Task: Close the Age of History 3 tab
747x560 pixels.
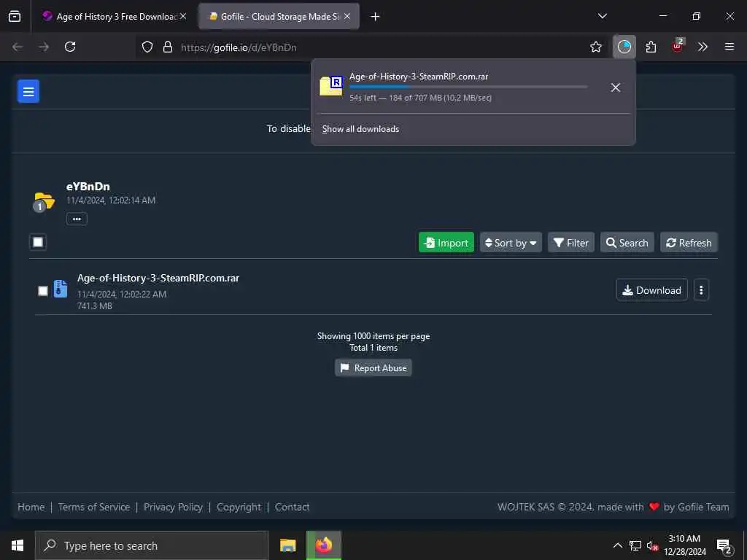Action: [183, 16]
